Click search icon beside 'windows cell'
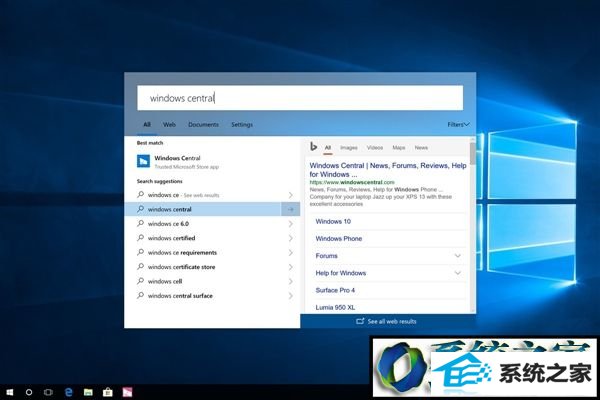The width and height of the screenshot is (600, 400). [x=140, y=281]
